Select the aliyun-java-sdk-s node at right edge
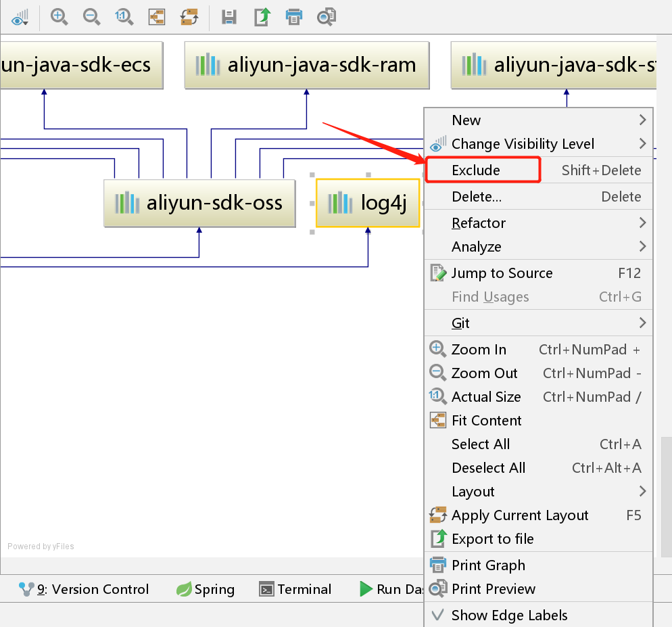This screenshot has height=627, width=672. pyautogui.click(x=554, y=65)
